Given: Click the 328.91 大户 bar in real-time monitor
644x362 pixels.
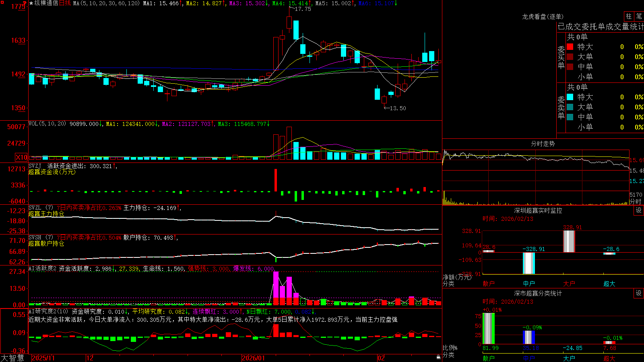Looking at the screenshot, I should coord(569,241).
